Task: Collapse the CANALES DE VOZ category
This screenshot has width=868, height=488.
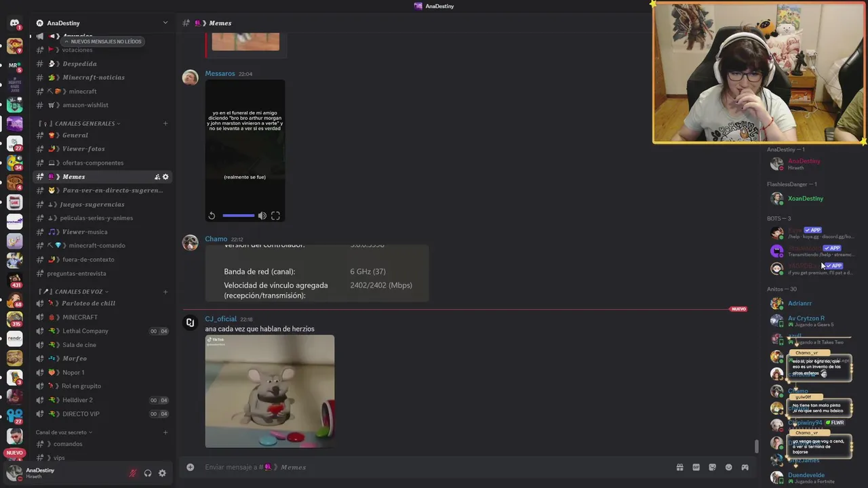Action: coord(81,291)
